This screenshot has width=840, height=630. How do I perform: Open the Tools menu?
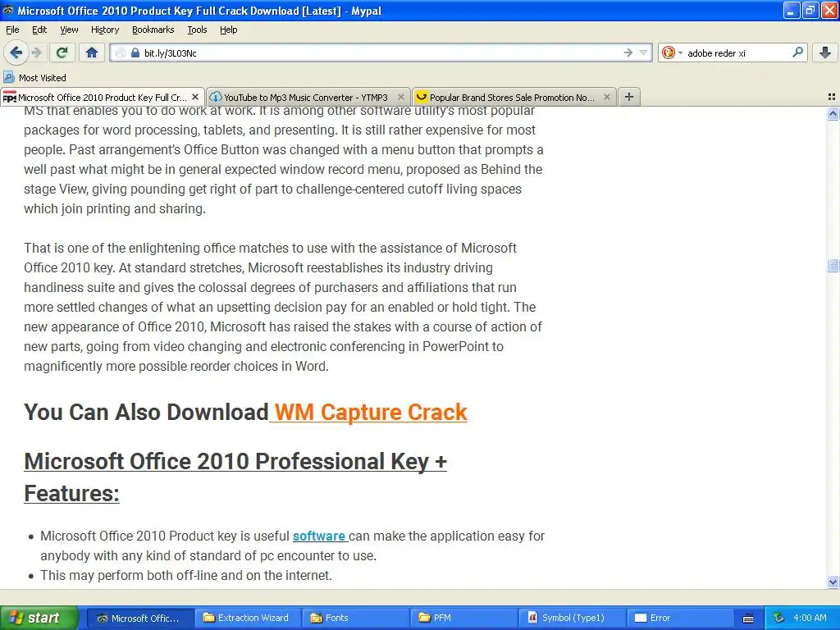click(x=197, y=30)
